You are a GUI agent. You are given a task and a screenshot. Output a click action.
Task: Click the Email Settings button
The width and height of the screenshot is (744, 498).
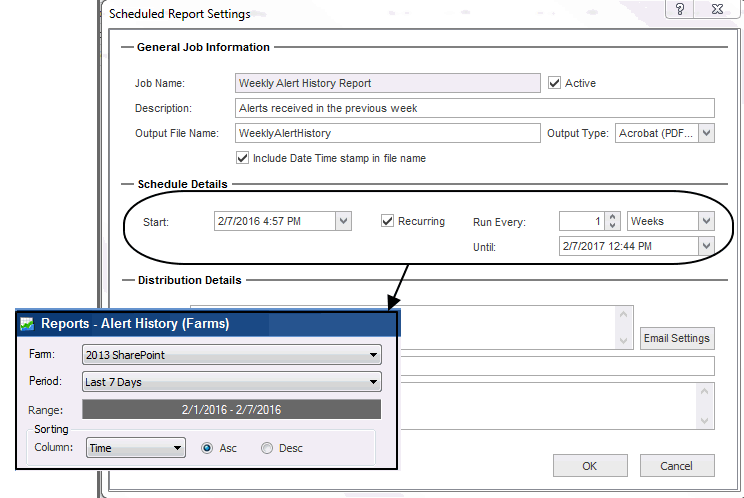coord(677,338)
